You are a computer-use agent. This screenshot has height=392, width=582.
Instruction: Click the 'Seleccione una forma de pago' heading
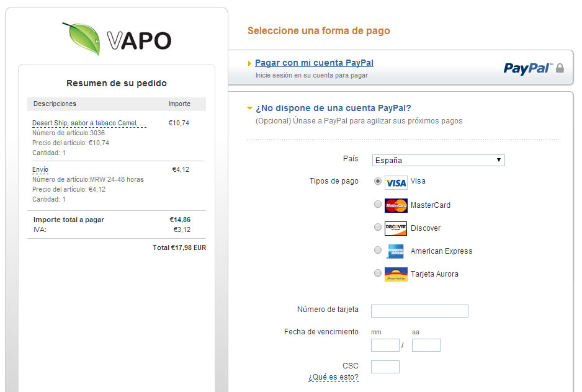click(x=319, y=30)
